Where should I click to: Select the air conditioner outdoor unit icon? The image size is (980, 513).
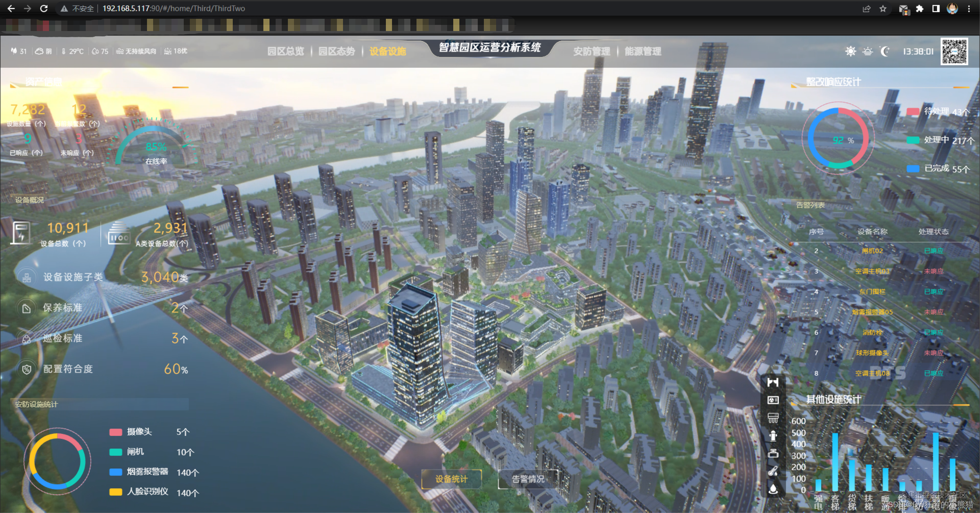(x=773, y=400)
